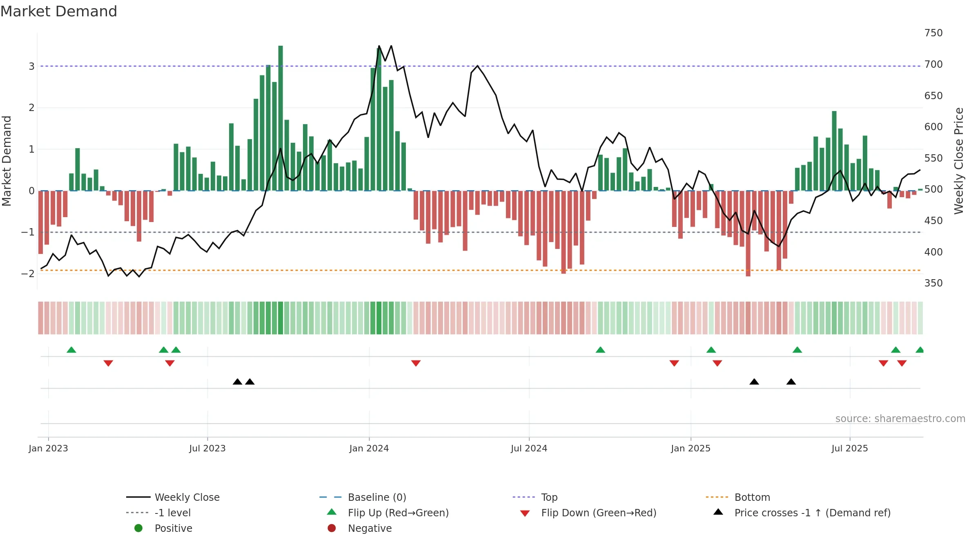The height and width of the screenshot is (551, 980).
Task: Click the green triangle icon in the legend
Action: coord(332,512)
